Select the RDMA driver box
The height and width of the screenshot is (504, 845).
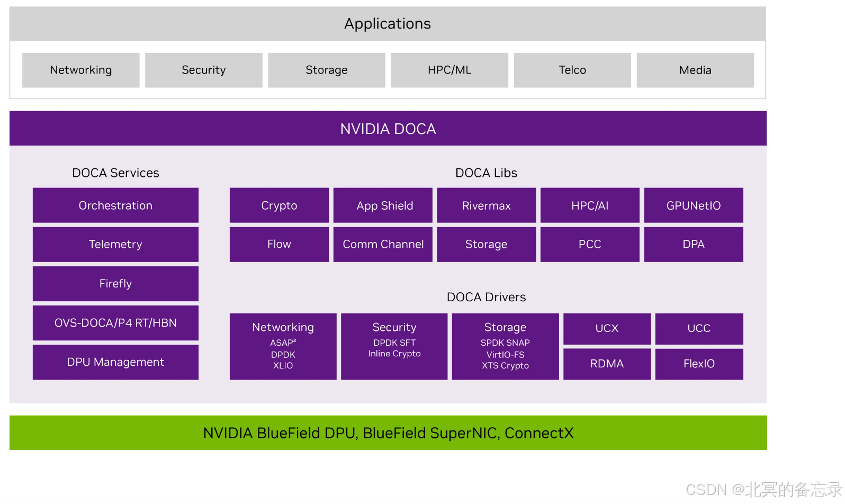tap(607, 364)
